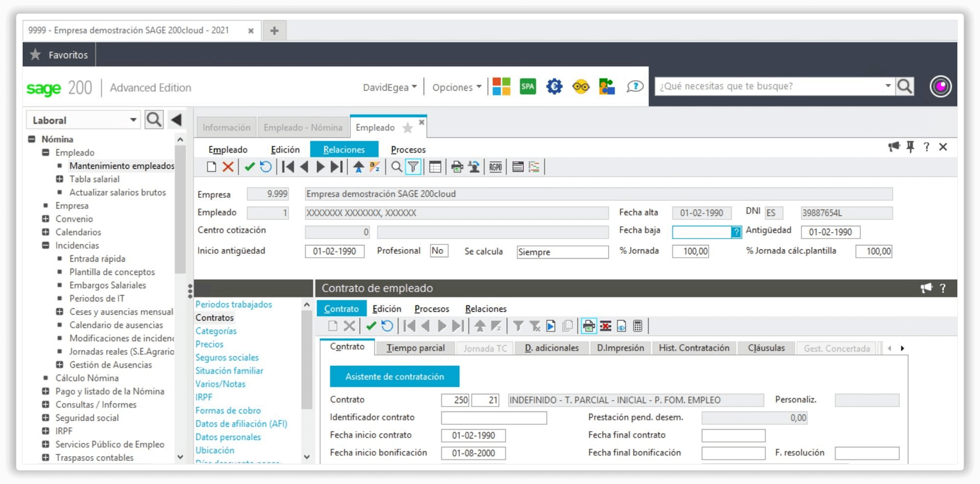Toggle favorite star on Empleado tab
This screenshot has width=980, height=484.
coord(408,128)
